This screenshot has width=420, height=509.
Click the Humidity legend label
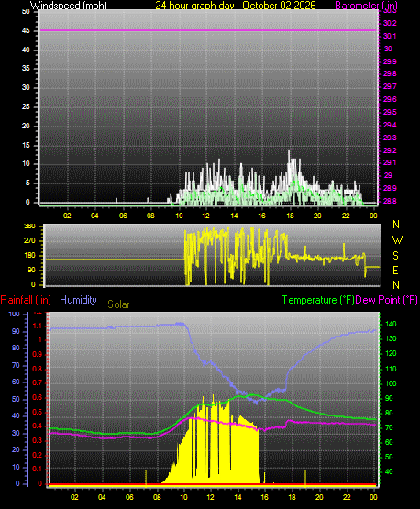[x=78, y=300]
